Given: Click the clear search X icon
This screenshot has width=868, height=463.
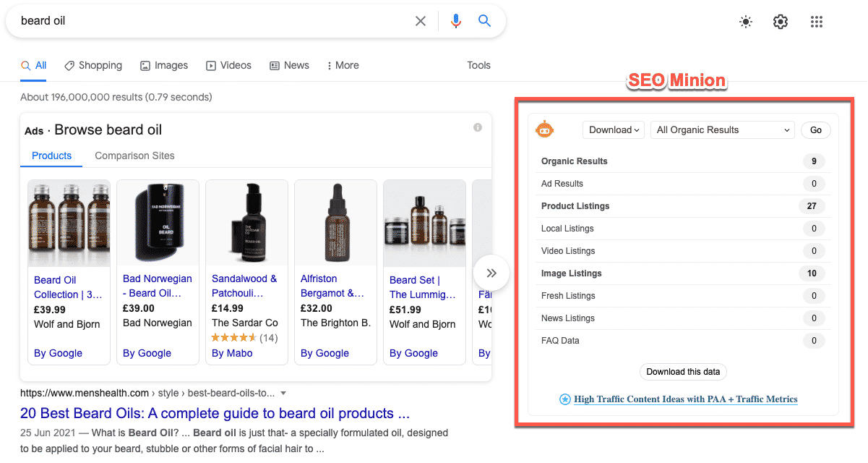Looking at the screenshot, I should (x=421, y=21).
